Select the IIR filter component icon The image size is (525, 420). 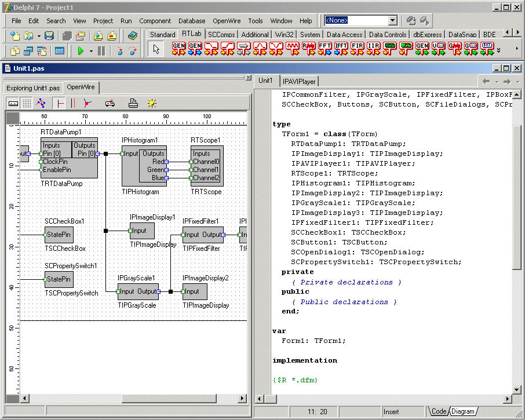point(373,49)
